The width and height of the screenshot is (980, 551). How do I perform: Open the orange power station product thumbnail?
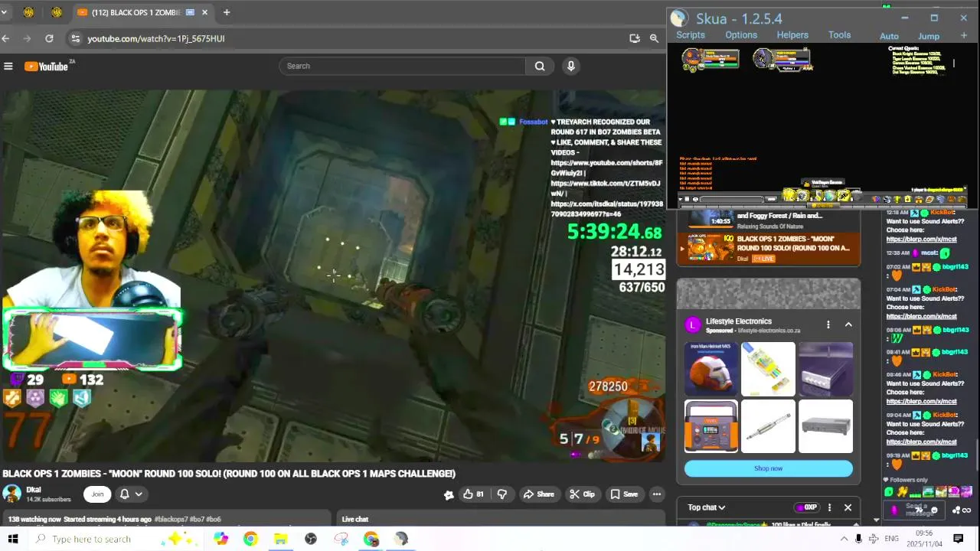point(711,426)
